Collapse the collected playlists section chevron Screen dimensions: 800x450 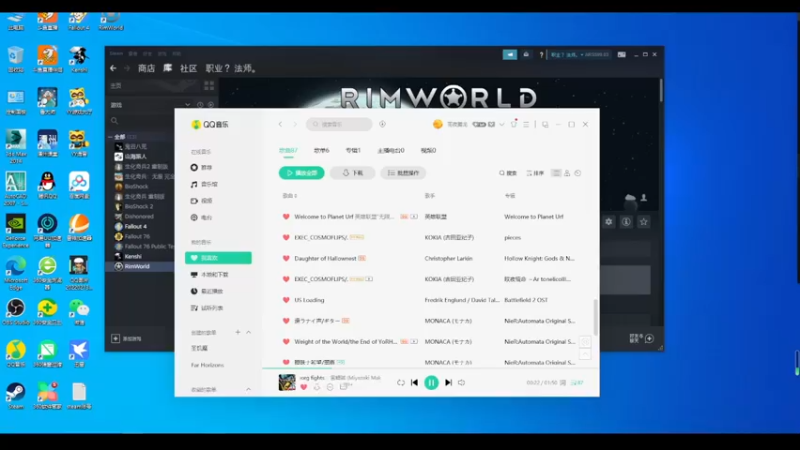248,389
